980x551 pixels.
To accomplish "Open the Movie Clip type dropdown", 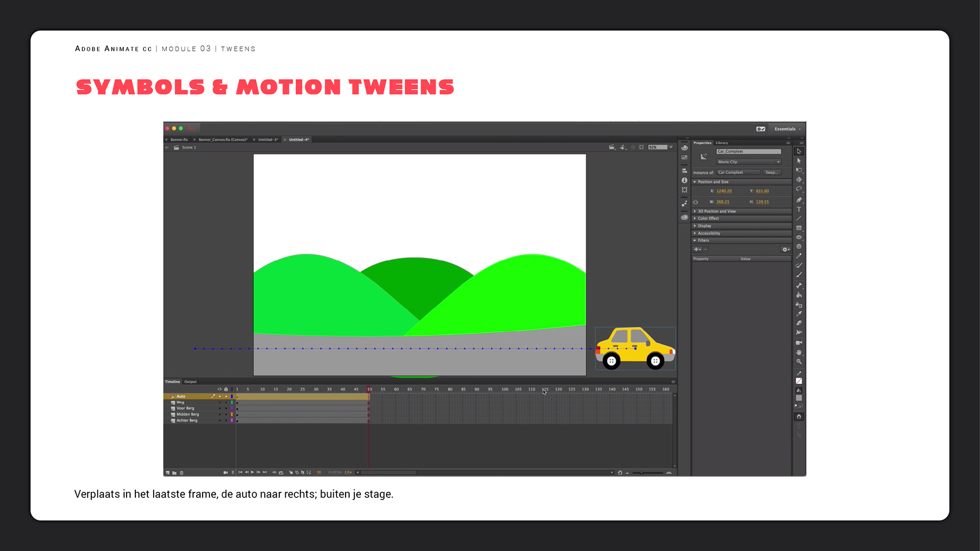I will [x=749, y=162].
